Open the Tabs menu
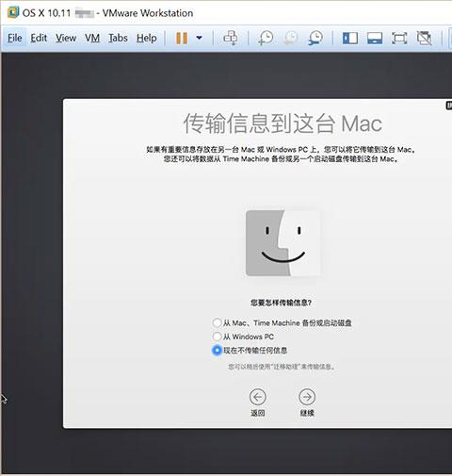This screenshot has width=452, height=476. pyautogui.click(x=118, y=38)
